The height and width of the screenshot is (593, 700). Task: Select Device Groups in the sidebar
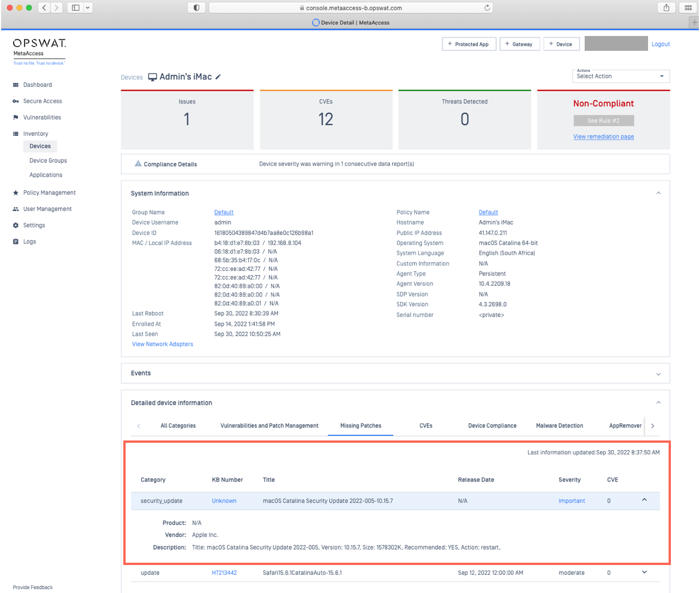48,161
